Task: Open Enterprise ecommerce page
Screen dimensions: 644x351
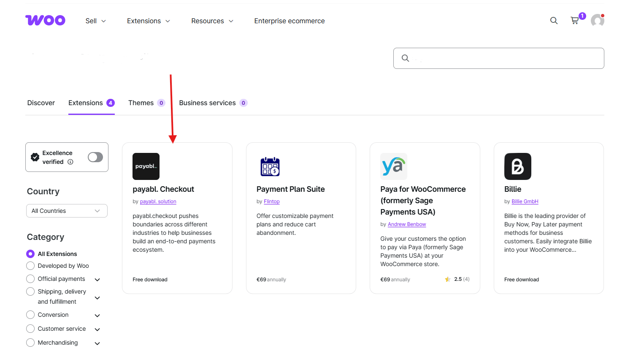Action: pos(290,21)
